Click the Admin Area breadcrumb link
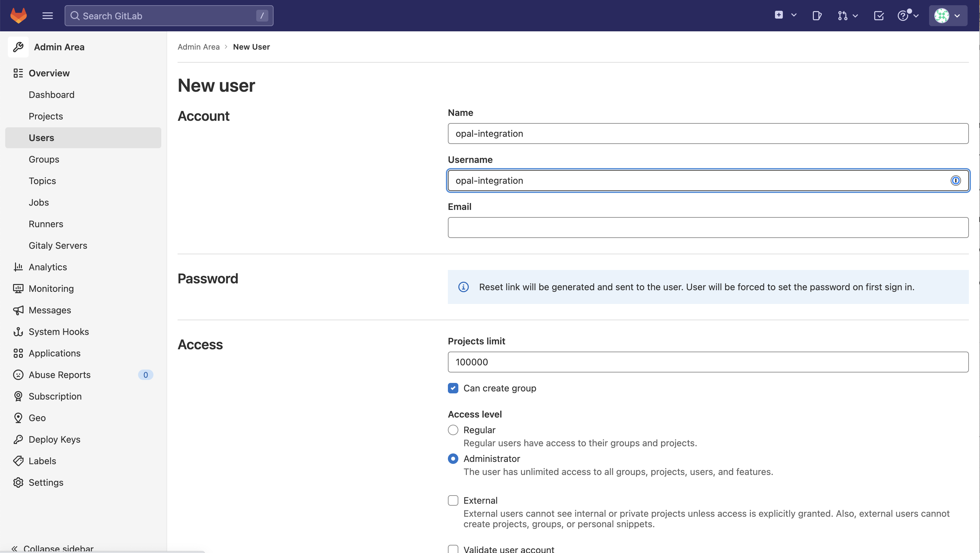Image resolution: width=980 pixels, height=553 pixels. (198, 47)
